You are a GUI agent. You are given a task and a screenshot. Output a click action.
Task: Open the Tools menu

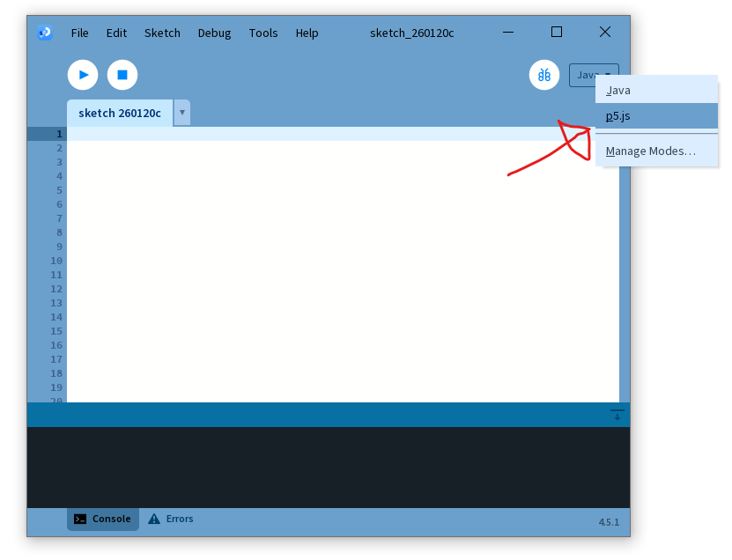(x=263, y=33)
